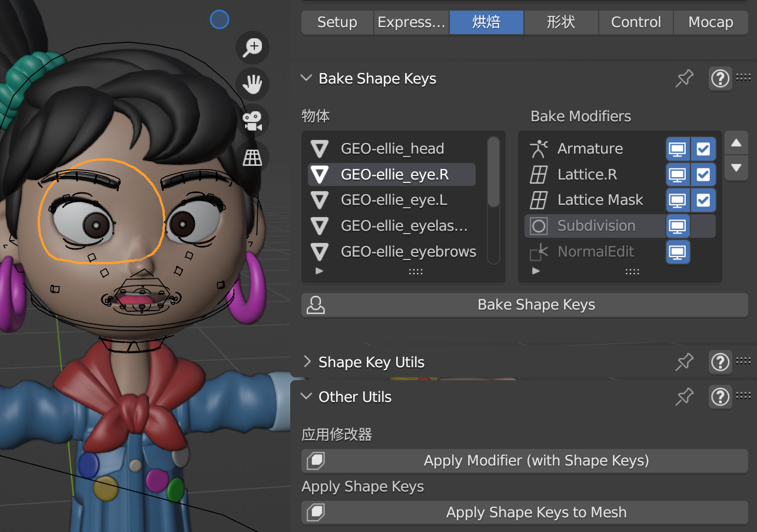The image size is (757, 532).
Task: Enable the Armature viewport display toggle
Action: [678, 148]
